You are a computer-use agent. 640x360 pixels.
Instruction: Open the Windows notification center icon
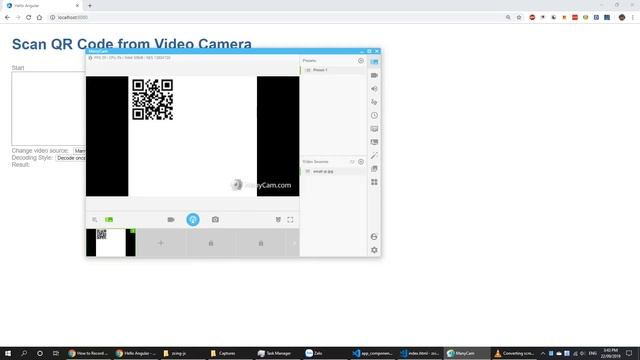(629, 353)
